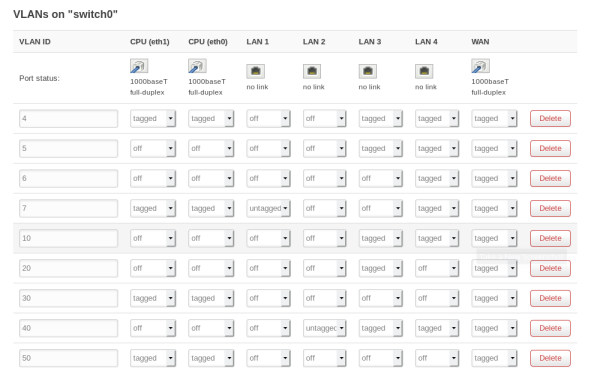Delete the VLAN 4 entry

pyautogui.click(x=550, y=118)
